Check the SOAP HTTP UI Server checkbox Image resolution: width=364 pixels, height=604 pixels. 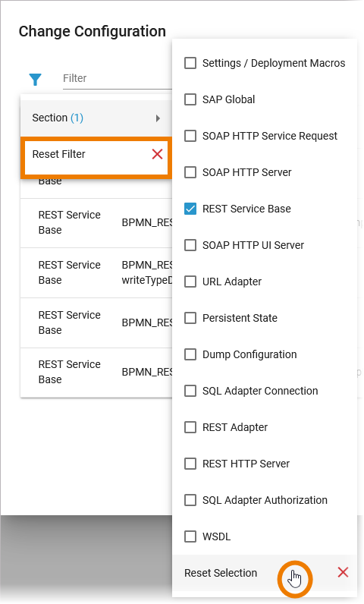(190, 245)
